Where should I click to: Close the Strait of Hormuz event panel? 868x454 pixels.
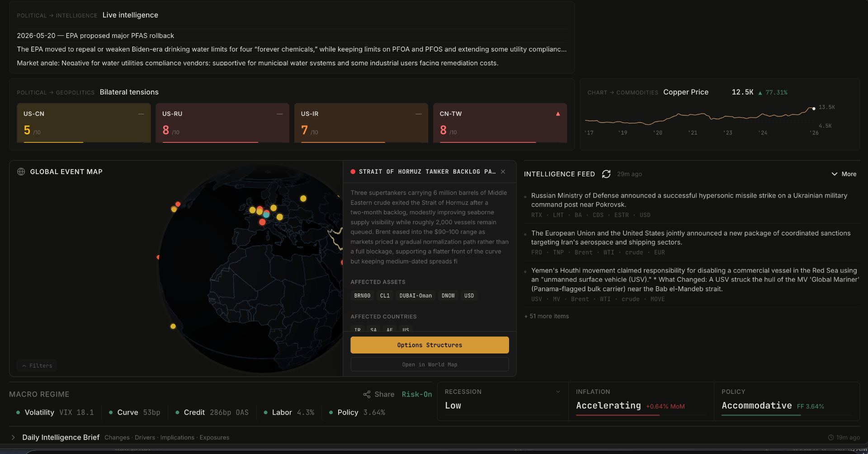503,172
